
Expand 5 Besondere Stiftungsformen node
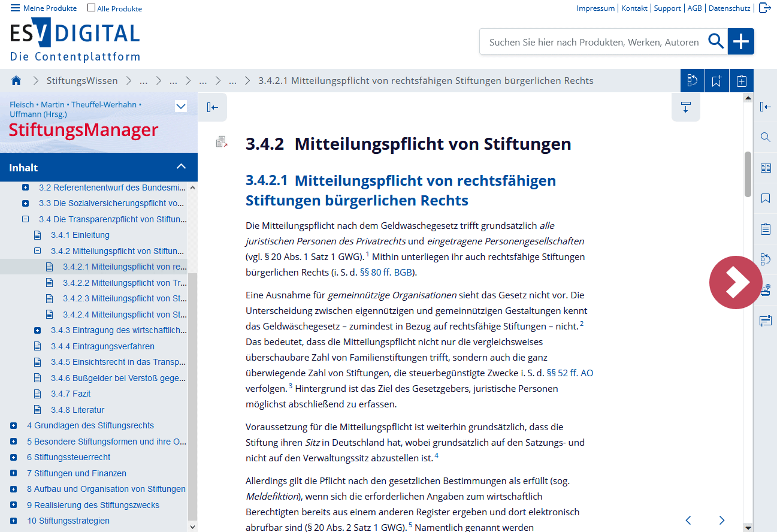point(13,442)
